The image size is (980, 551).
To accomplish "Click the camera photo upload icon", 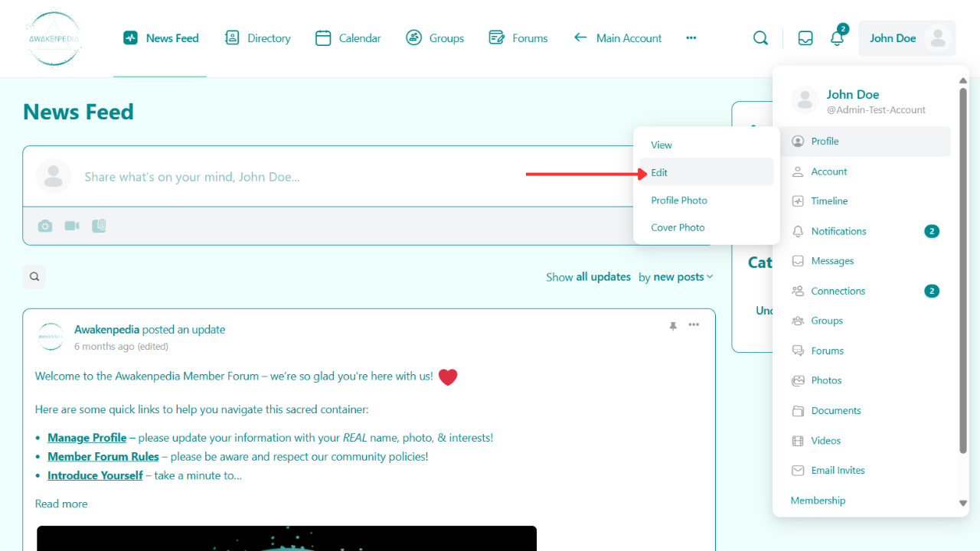I will [45, 226].
